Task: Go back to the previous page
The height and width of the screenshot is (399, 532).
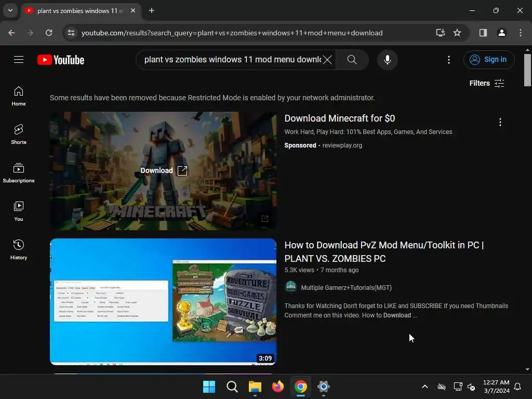Action: [11, 33]
